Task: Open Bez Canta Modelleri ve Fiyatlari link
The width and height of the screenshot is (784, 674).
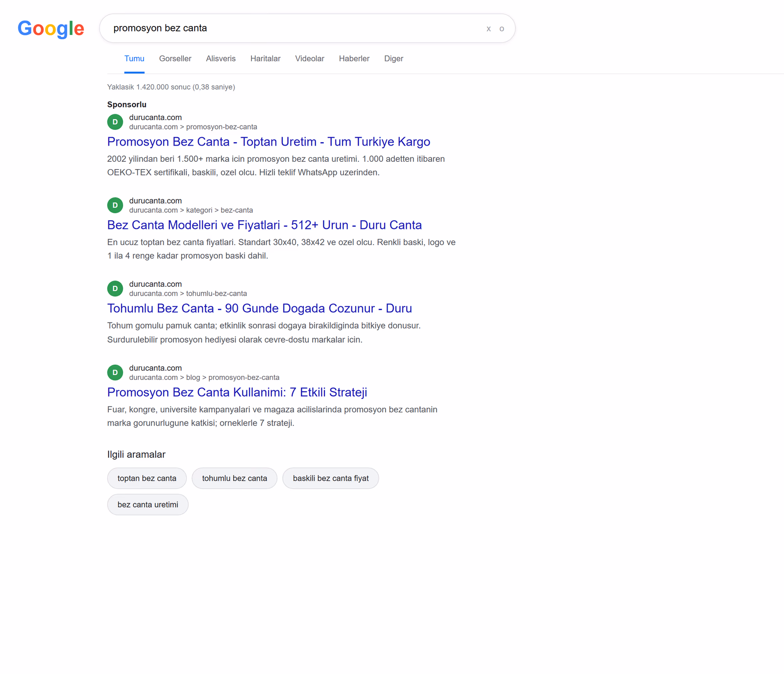Action: (x=265, y=225)
